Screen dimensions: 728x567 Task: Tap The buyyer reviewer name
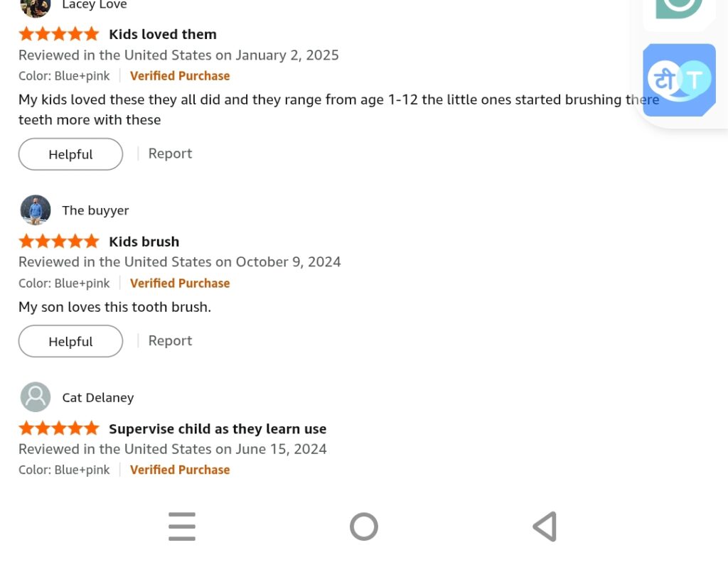click(96, 210)
